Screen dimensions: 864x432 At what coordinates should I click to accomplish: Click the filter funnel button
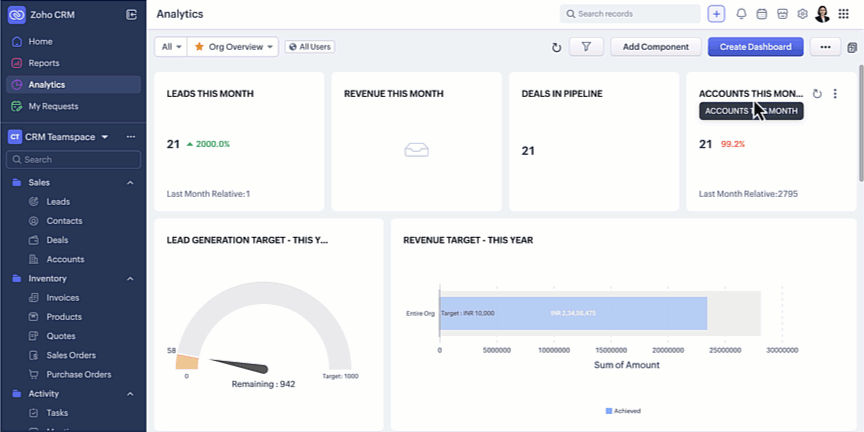586,47
